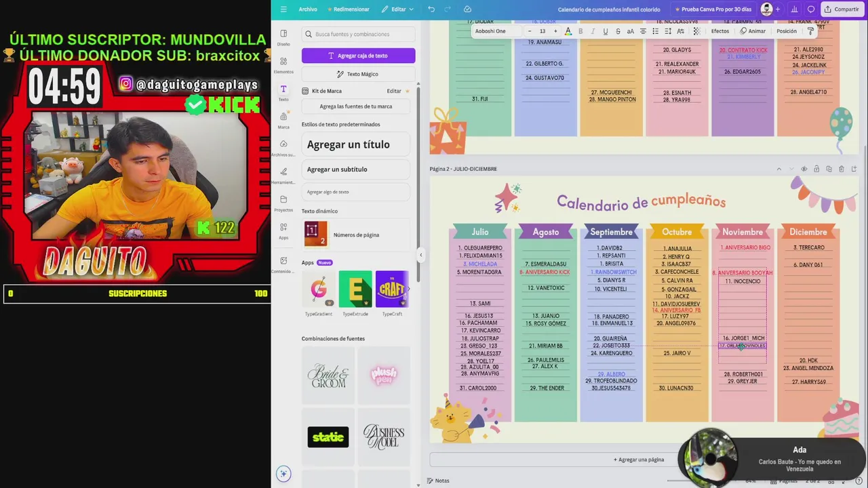Open the comments speech bubble icon
Viewport: 868px width, 488px height.
(811, 9)
